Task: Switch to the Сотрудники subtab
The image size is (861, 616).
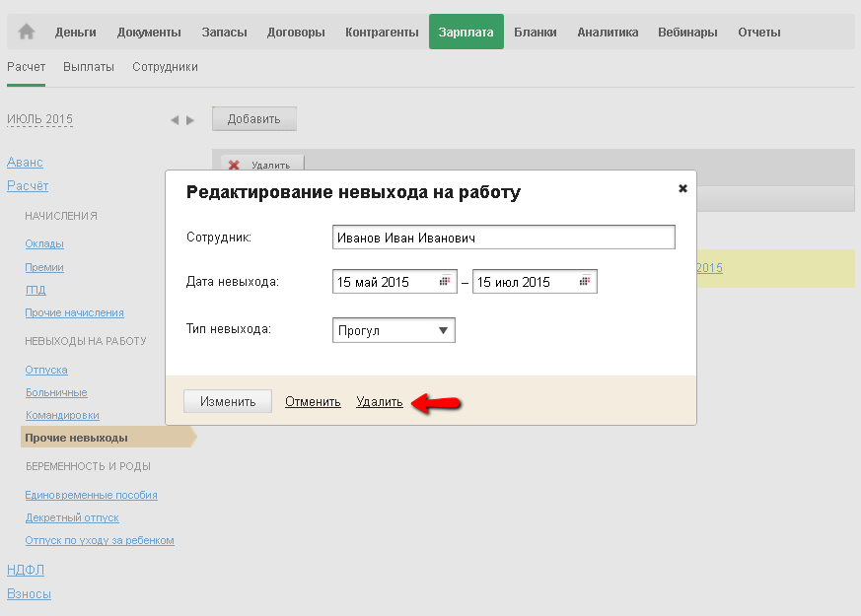Action: [165, 67]
